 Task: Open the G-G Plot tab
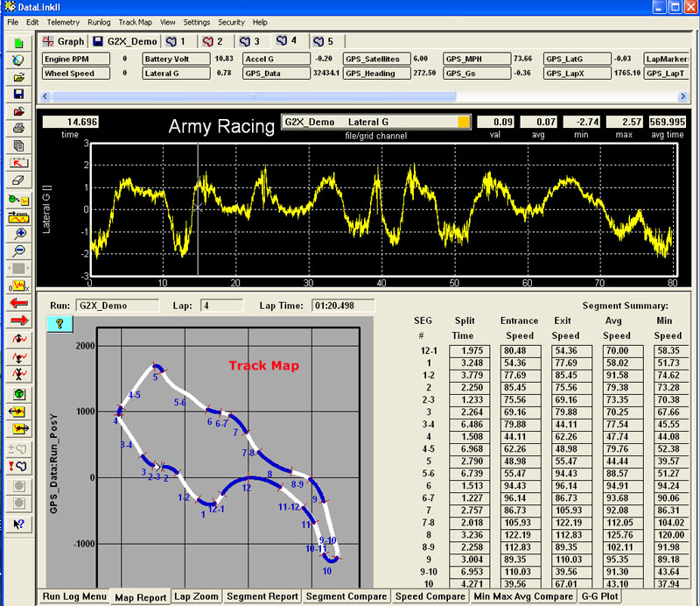tap(598, 596)
